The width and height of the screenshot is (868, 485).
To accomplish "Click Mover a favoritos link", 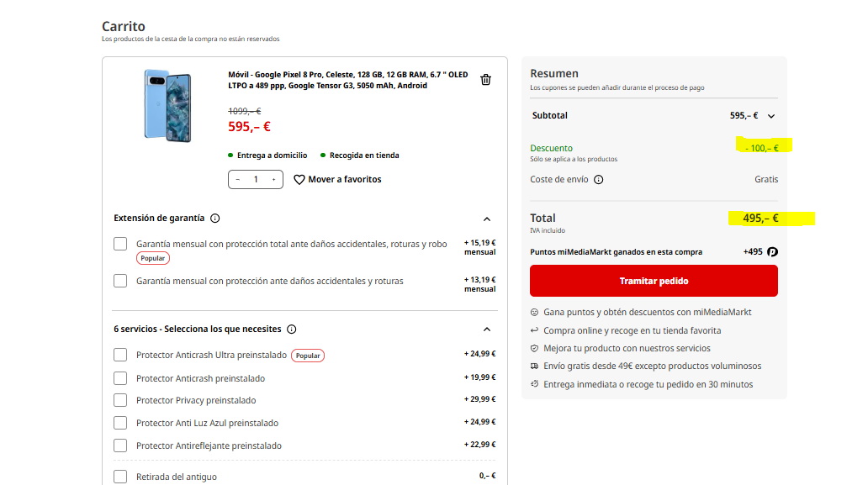I will click(x=344, y=180).
